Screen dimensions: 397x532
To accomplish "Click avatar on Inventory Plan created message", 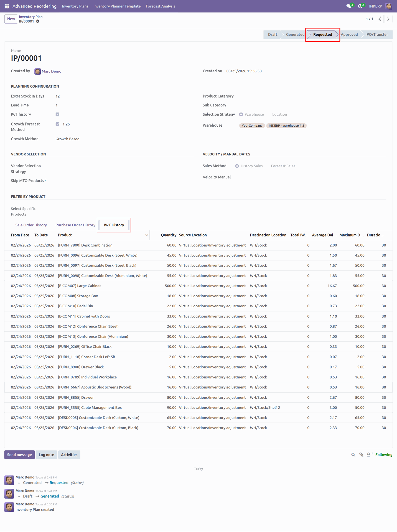I will (9, 507).
